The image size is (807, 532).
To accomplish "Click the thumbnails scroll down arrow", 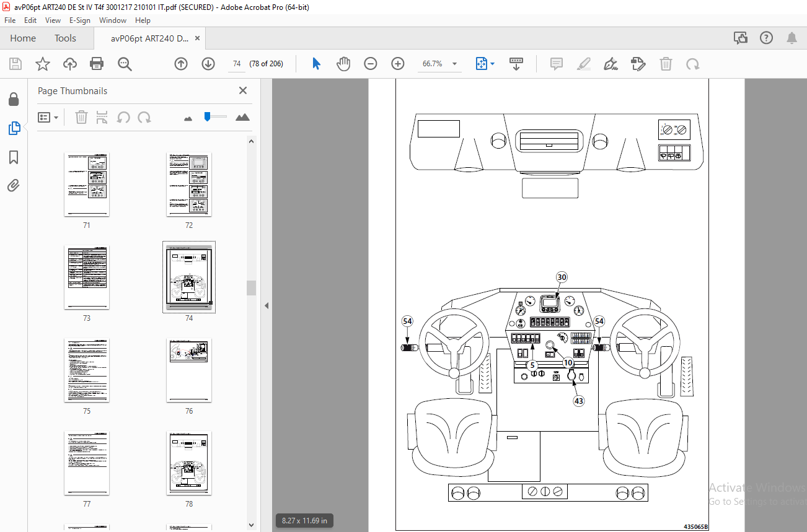I will pyautogui.click(x=251, y=525).
